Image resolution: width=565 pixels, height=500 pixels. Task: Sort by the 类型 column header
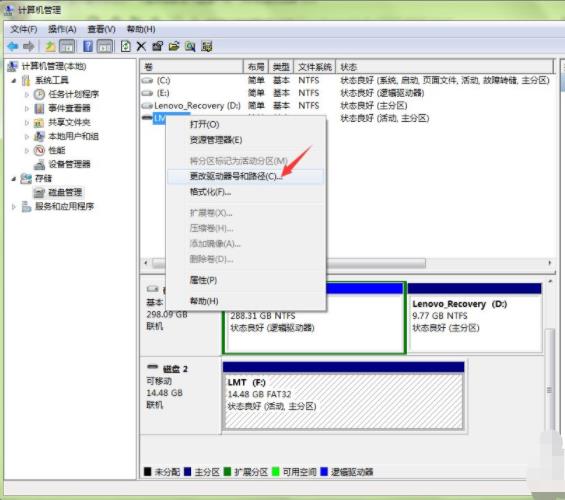pos(281,67)
